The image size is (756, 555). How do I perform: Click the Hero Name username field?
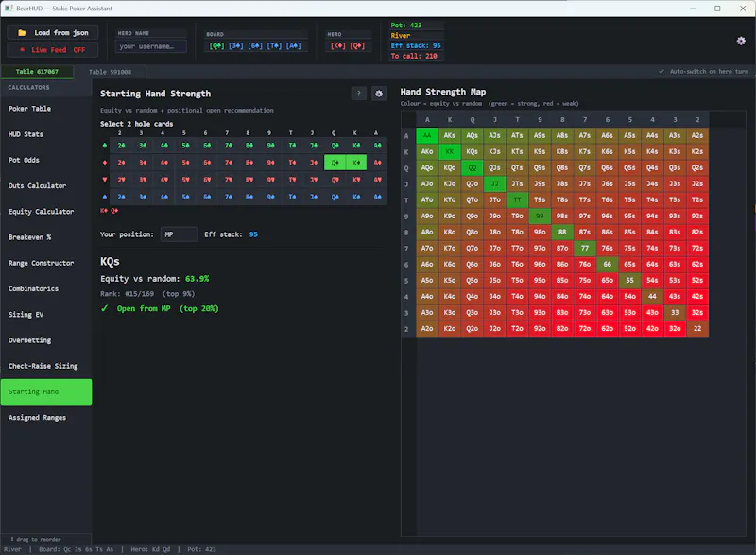coord(151,46)
